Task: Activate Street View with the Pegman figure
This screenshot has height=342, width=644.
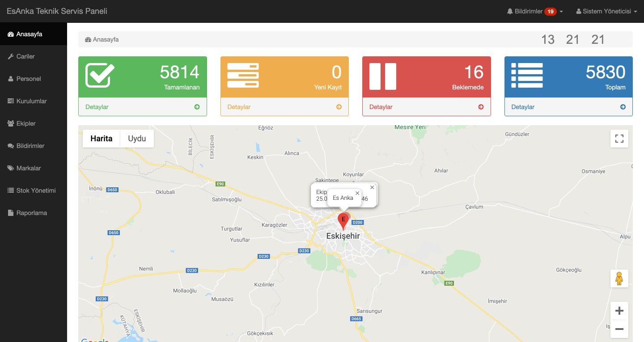Action: pos(619,278)
